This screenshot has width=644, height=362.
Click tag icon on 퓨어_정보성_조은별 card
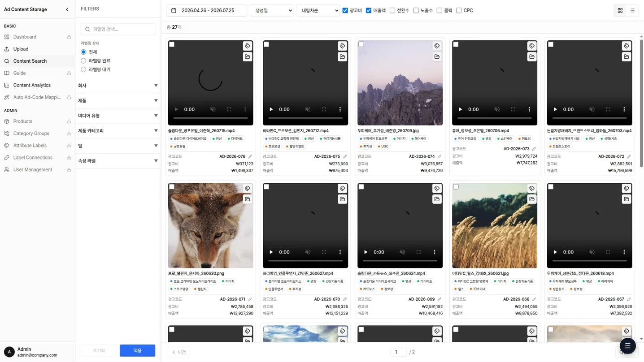click(532, 46)
